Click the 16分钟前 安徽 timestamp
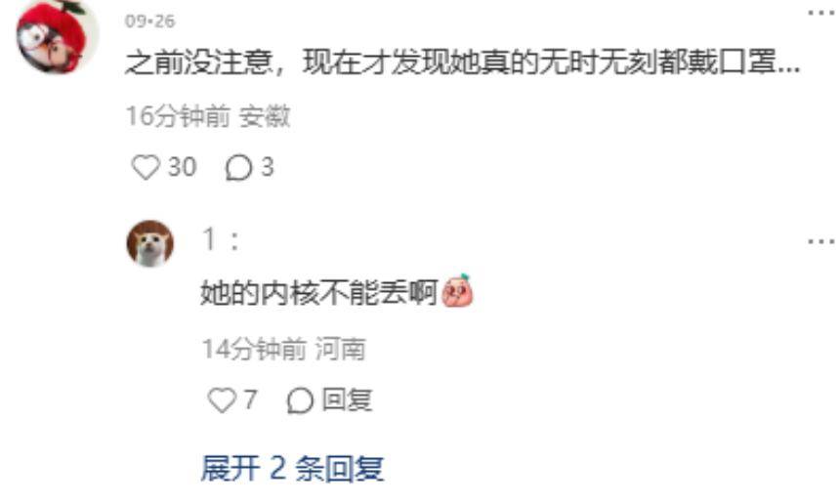 coord(208,115)
